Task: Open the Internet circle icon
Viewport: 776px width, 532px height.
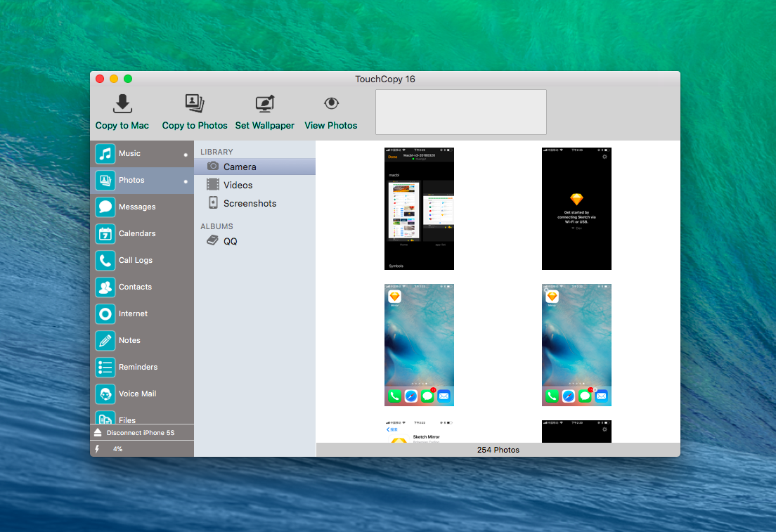Action: (105, 313)
